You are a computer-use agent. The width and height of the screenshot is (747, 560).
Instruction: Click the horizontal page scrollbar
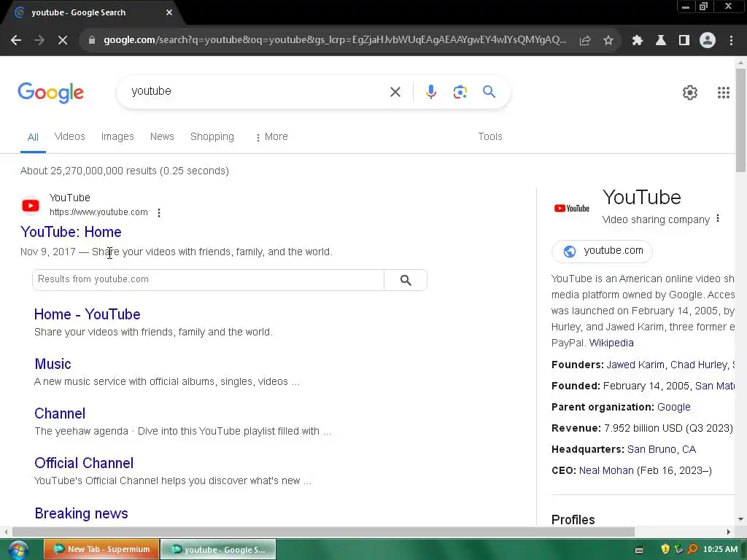tap(323, 532)
